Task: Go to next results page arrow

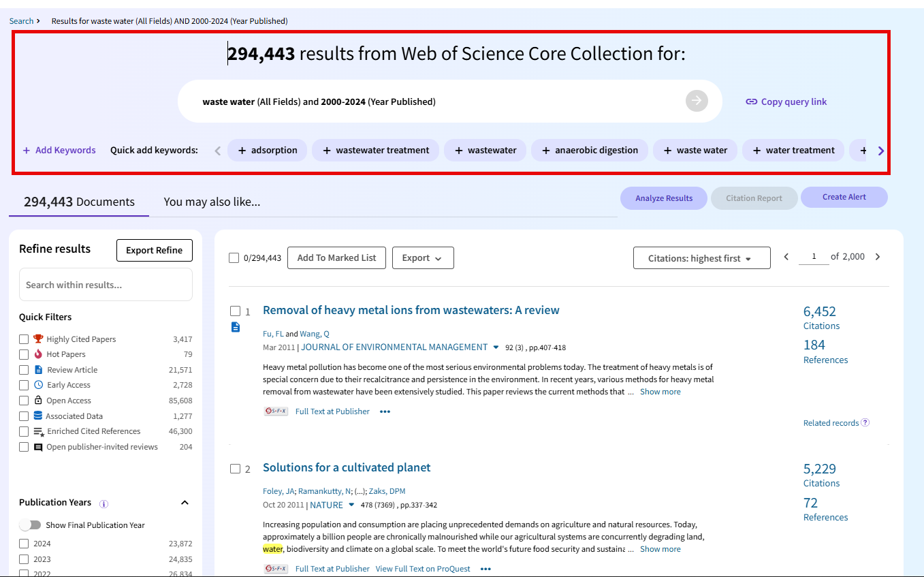Action: pyautogui.click(x=878, y=257)
